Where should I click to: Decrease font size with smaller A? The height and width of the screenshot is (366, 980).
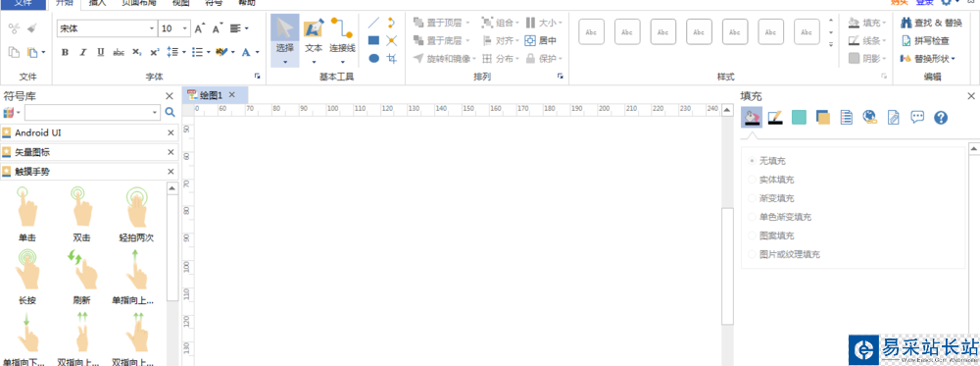point(218,28)
